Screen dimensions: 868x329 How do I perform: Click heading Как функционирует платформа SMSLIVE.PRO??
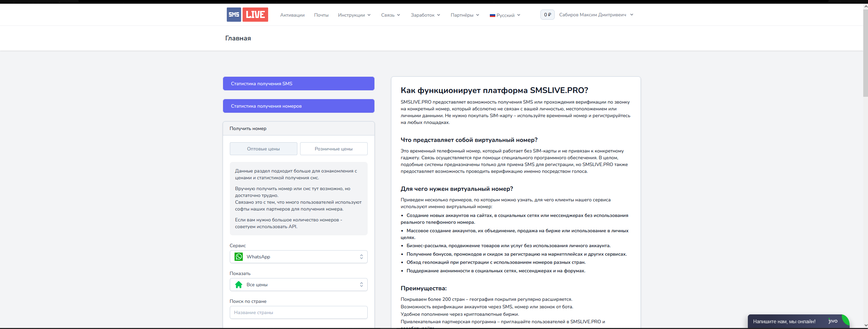pos(494,90)
